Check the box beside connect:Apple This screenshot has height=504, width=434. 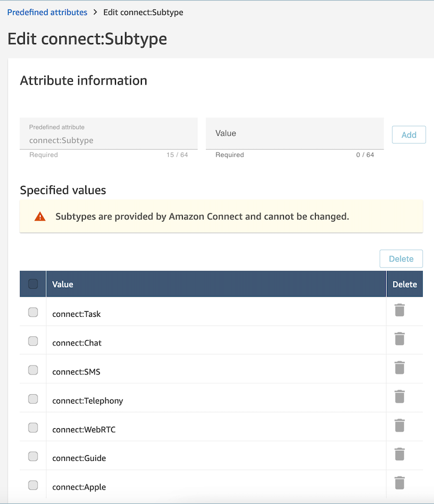tap(33, 485)
